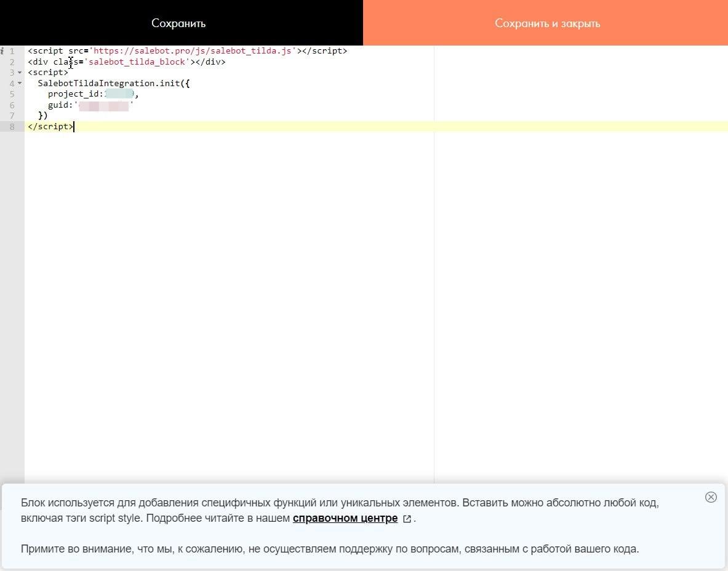The height and width of the screenshot is (571, 728).
Task: Click the Сохранить button
Action: click(178, 23)
